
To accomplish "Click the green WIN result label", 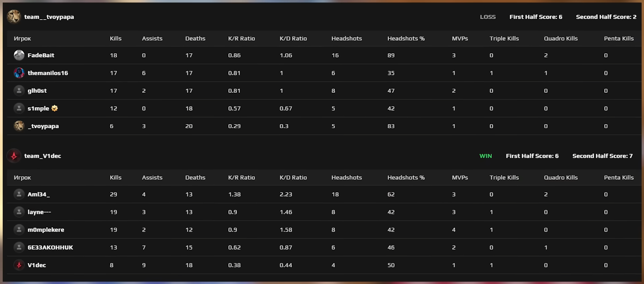I will (486, 156).
